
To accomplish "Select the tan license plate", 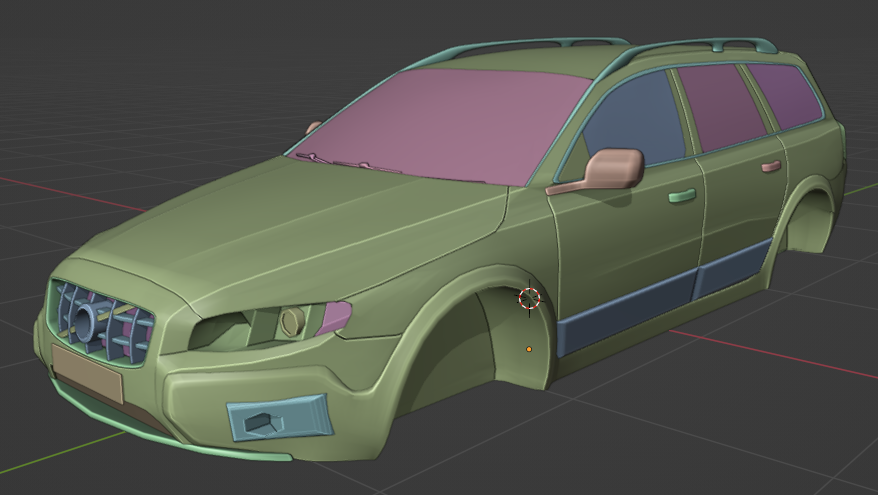I will coord(87,373).
